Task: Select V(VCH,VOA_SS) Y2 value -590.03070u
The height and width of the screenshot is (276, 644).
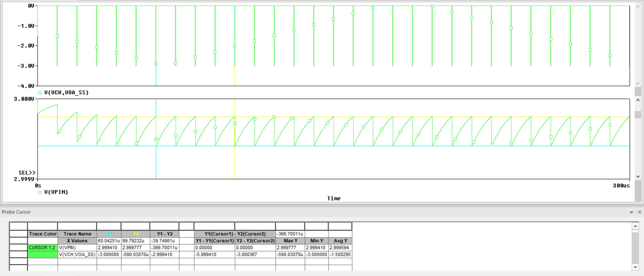Action: point(136,255)
